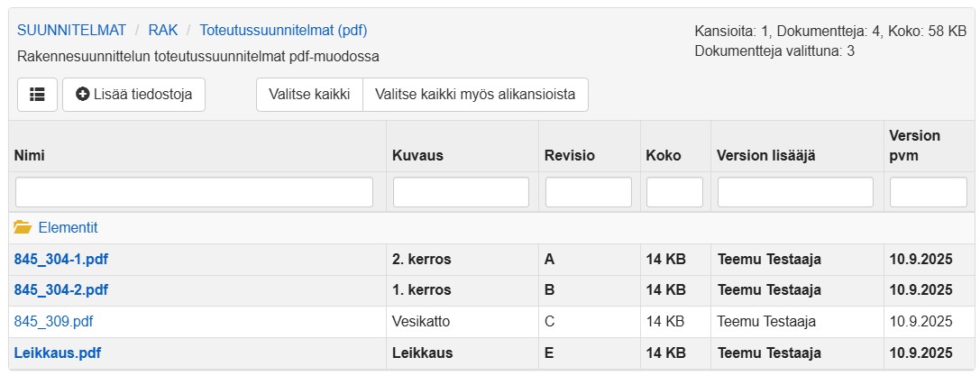
Task: Click the Valitse kaikki button
Action: click(309, 95)
